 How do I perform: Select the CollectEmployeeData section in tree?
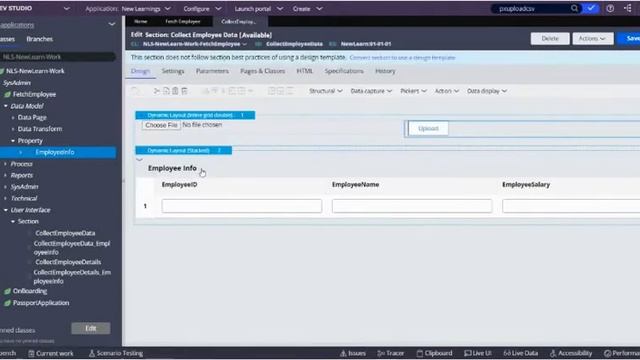[x=65, y=233]
